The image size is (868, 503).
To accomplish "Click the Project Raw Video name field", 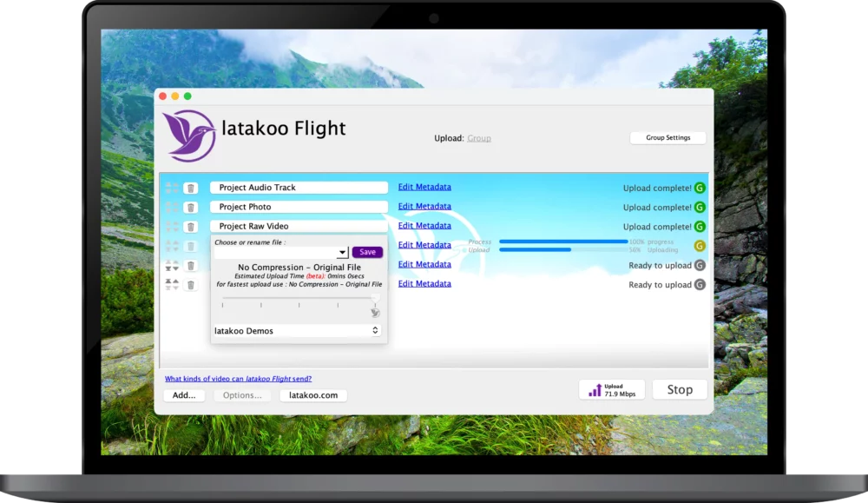I will tap(299, 226).
